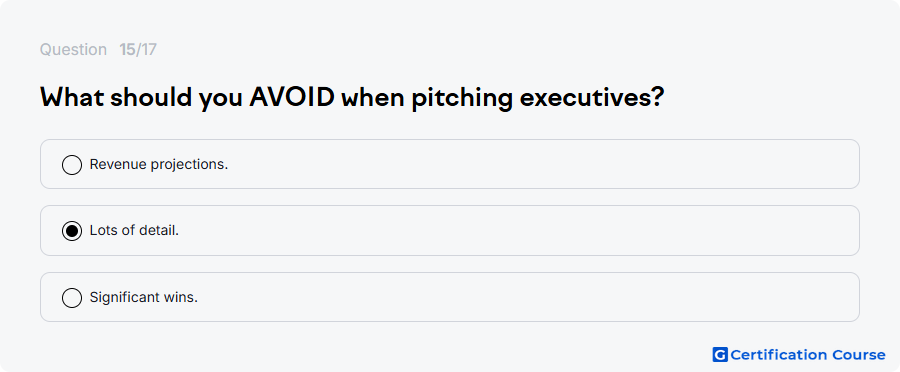Click the word 'Course' at bottom right
The image size is (900, 372).
[x=855, y=355]
